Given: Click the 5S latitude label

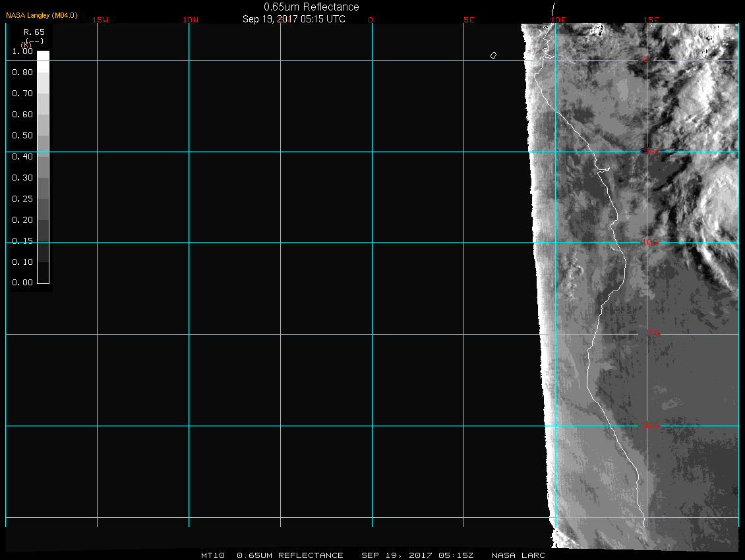Looking at the screenshot, I should click(x=651, y=152).
